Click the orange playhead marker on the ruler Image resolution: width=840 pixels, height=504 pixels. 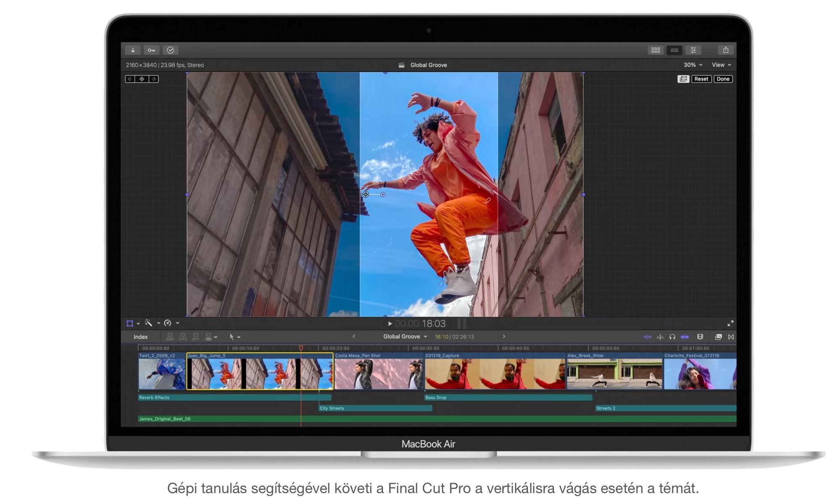(x=301, y=348)
